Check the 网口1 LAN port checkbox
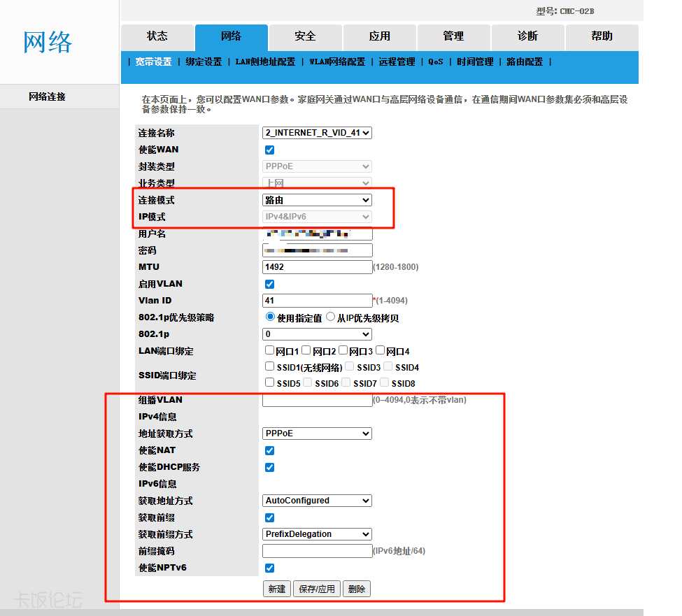Viewport: 682px width, 616px height. [x=270, y=350]
